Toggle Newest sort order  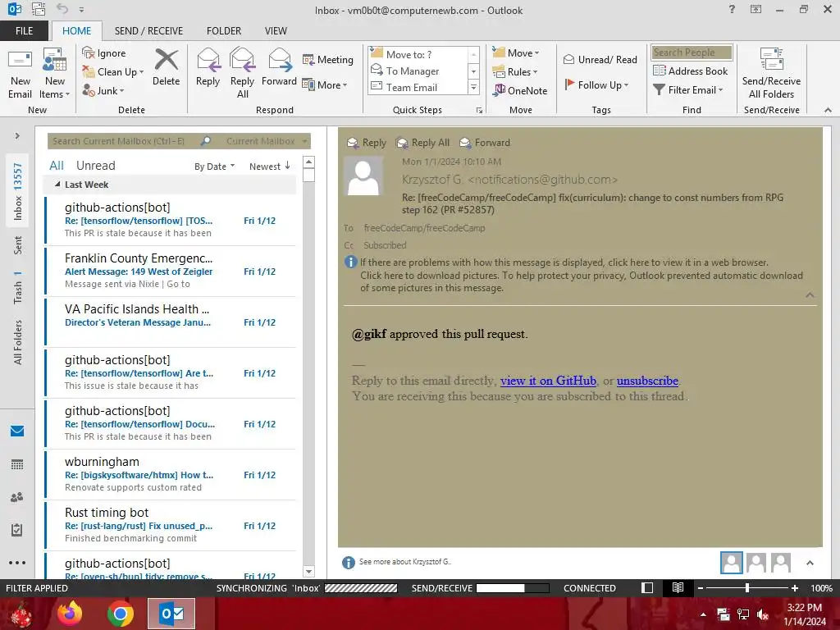coord(269,166)
